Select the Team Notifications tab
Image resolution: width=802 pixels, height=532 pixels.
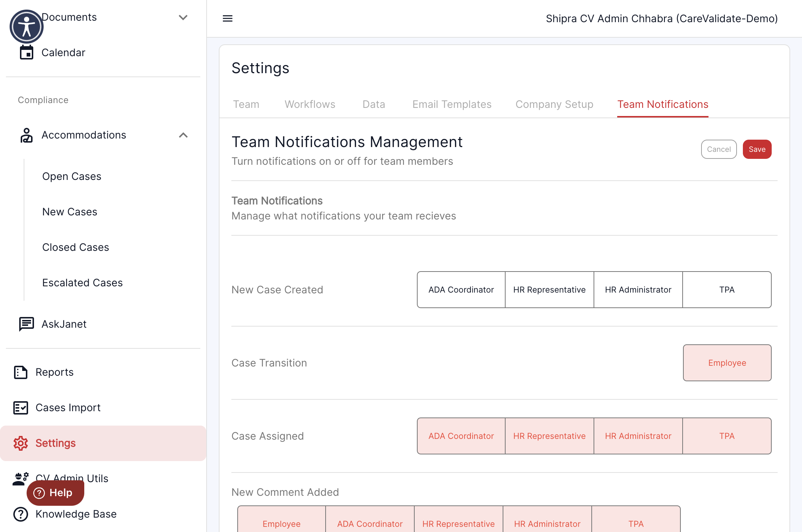pyautogui.click(x=663, y=105)
